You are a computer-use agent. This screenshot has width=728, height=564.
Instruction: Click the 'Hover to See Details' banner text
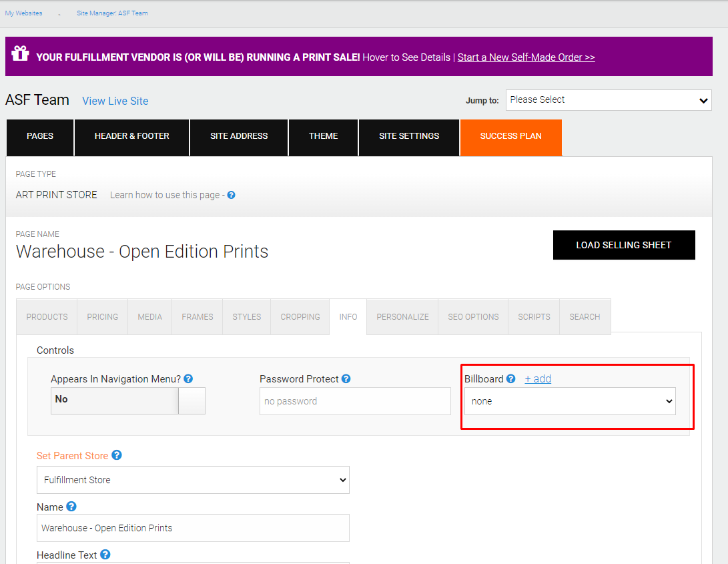[x=406, y=57]
